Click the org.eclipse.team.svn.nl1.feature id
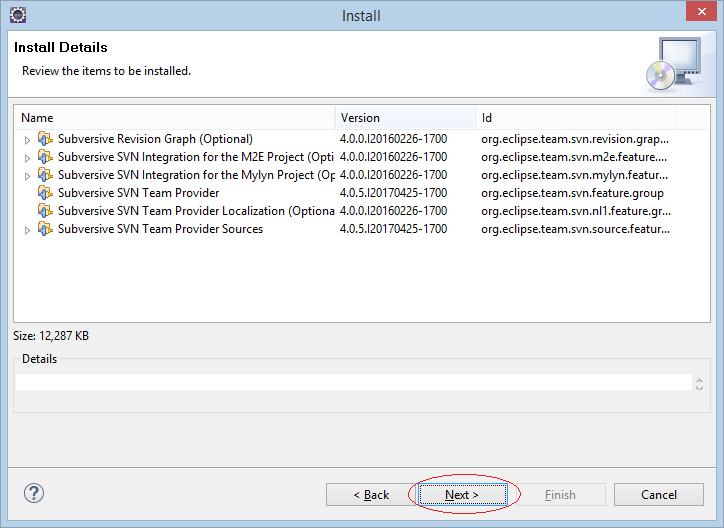 tap(576, 211)
